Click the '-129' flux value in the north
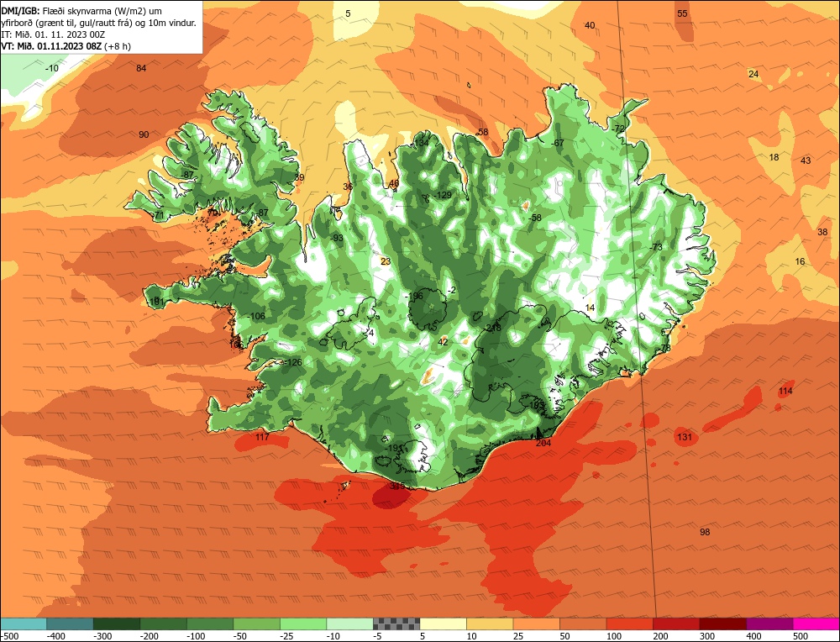The height and width of the screenshot is (642, 840). [442, 195]
